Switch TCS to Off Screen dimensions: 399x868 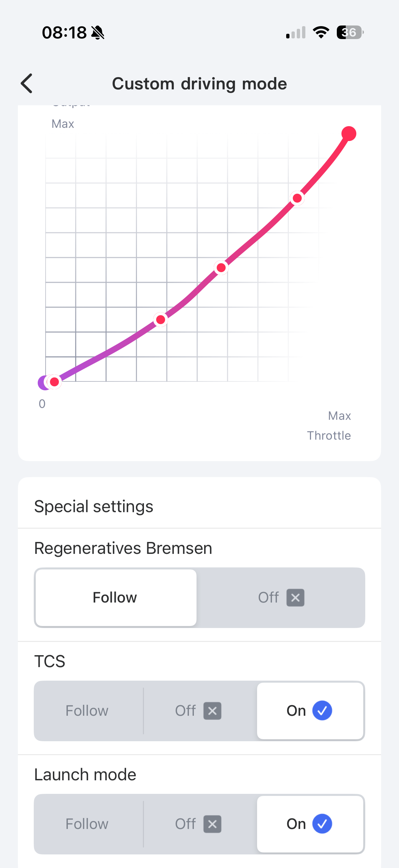click(x=198, y=711)
